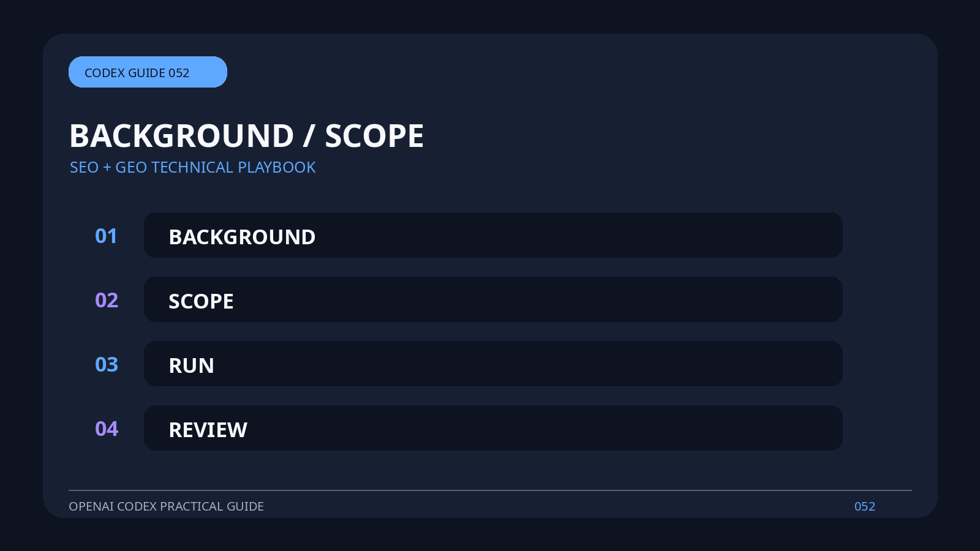
Task: Click the footer divider line
Action: [490, 490]
